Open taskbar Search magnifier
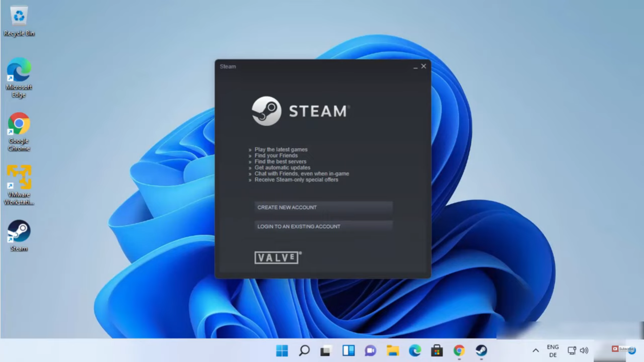644x362 pixels. [x=304, y=351]
